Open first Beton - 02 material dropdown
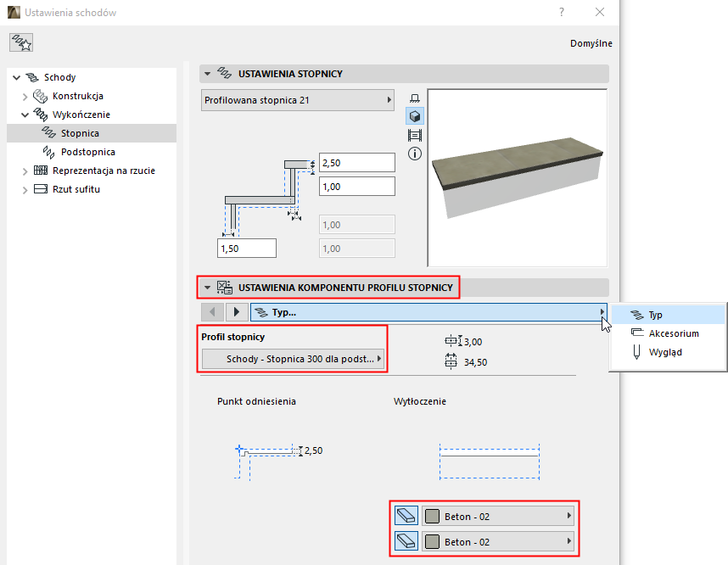 click(x=498, y=516)
